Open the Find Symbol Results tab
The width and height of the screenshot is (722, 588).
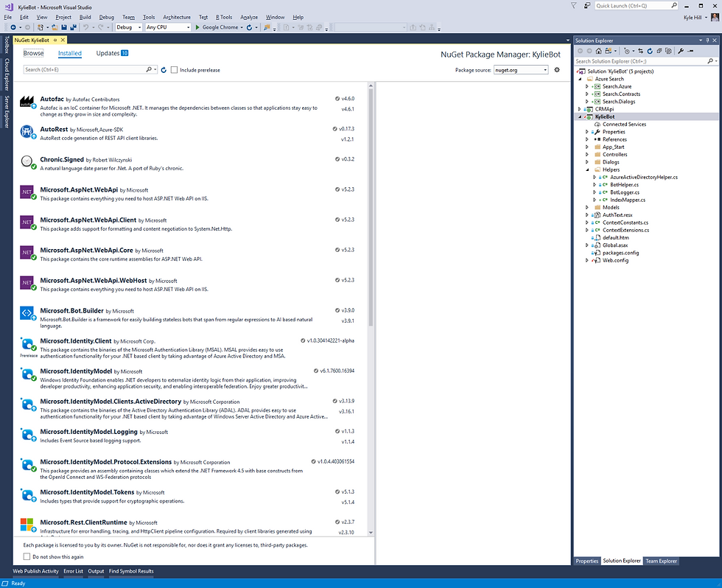pos(131,571)
